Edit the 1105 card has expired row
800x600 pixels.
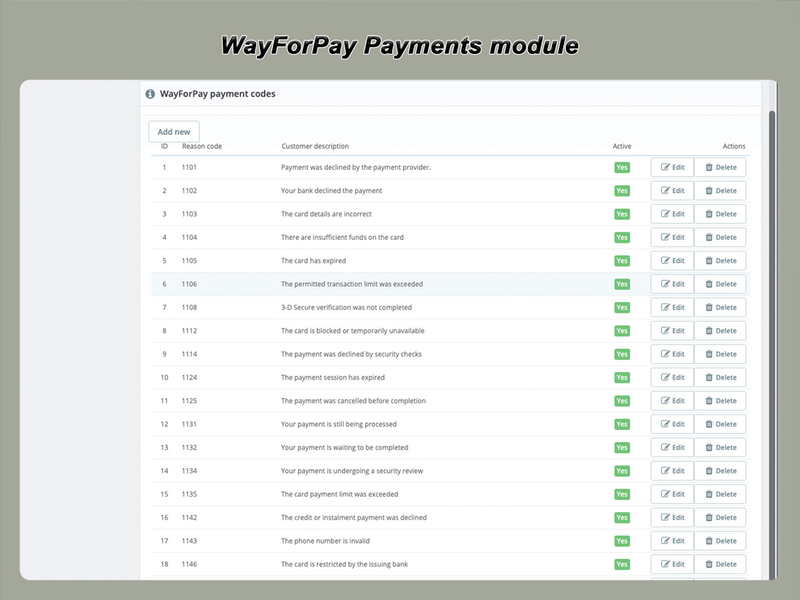tap(672, 261)
